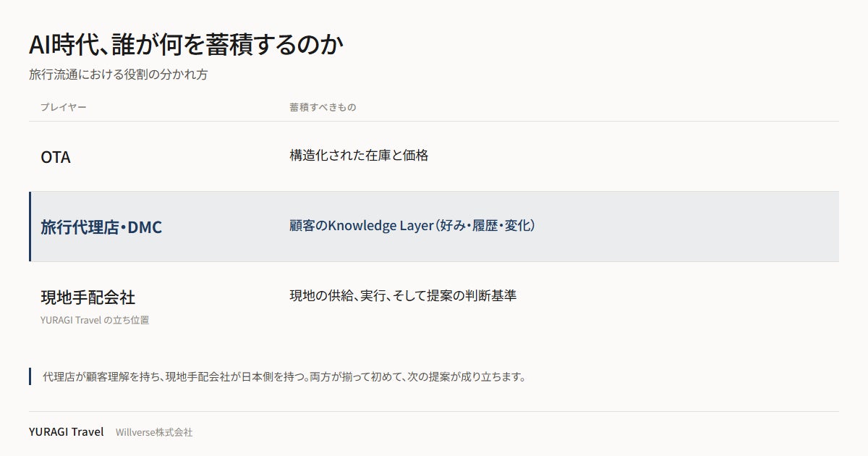
Task: Click the text "現地の供給、実行、そして提案の判断基準"
Action: (403, 295)
